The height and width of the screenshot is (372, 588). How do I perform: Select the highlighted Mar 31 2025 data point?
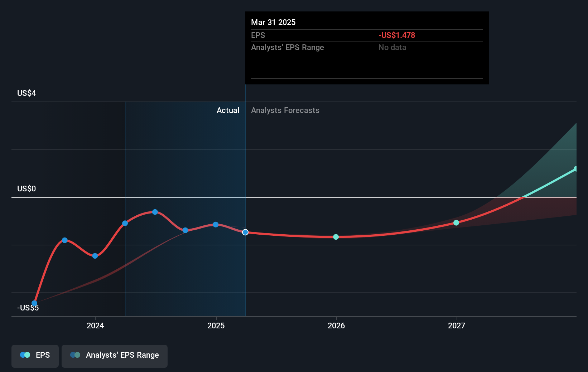(245, 232)
